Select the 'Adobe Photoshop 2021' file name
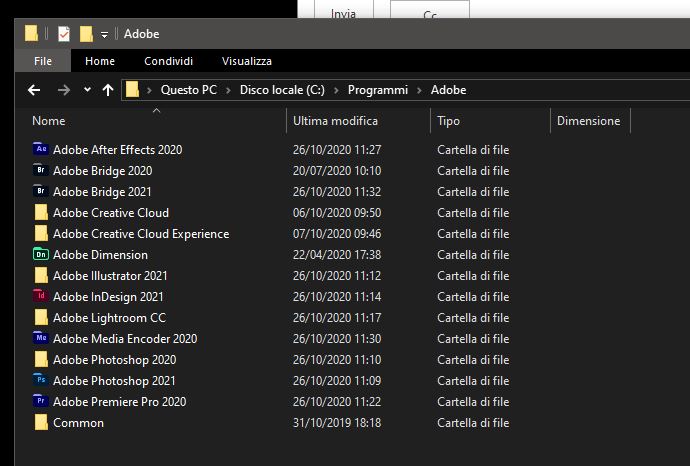Viewport: 690px width, 466px height. click(114, 381)
